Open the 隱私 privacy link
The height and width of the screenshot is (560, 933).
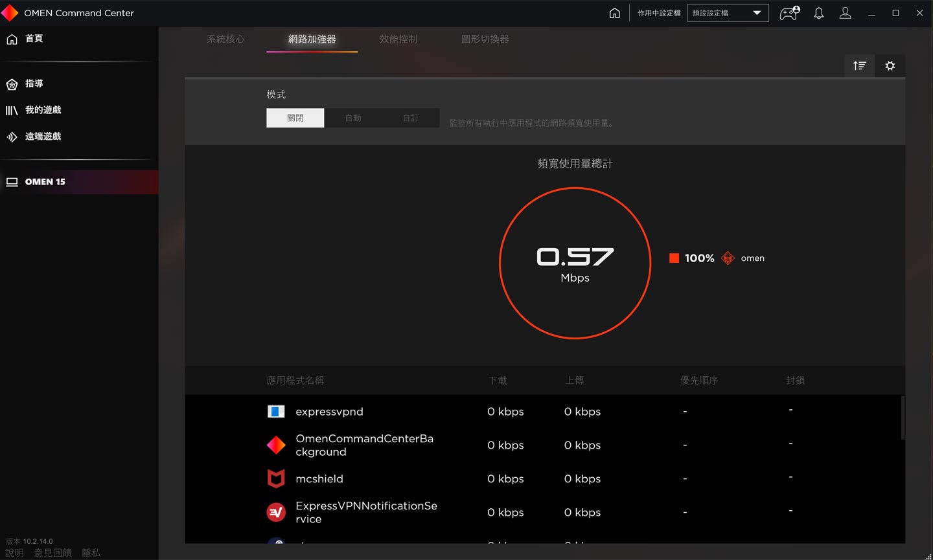[91, 553]
